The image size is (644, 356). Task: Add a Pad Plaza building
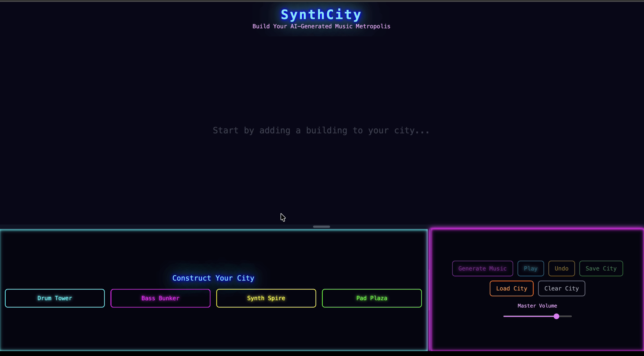click(371, 298)
